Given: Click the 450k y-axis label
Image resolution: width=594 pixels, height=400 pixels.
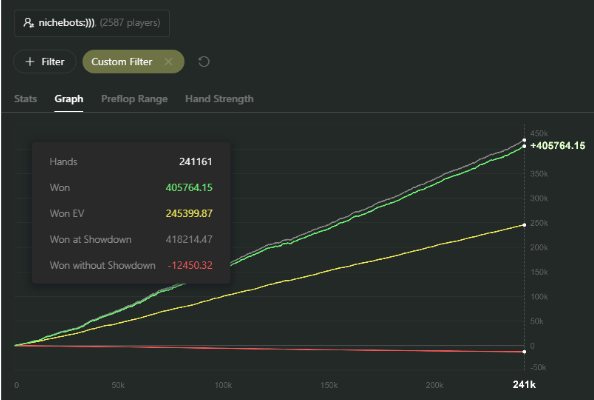Looking at the screenshot, I should [x=539, y=133].
